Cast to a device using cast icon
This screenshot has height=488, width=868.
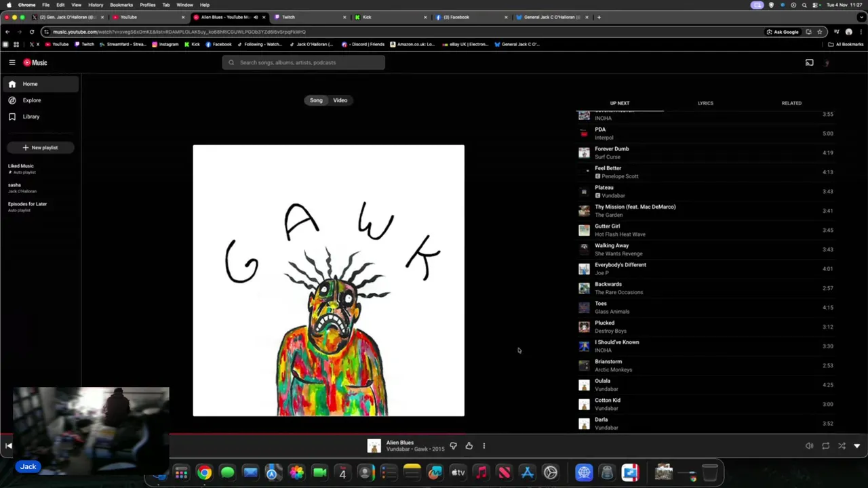(809, 62)
